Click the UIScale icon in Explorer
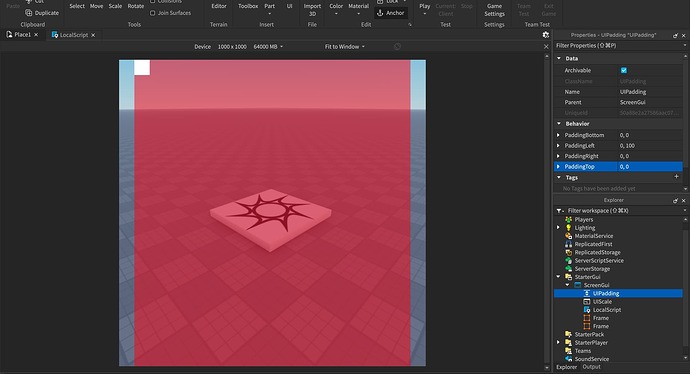The image size is (690, 374). pos(587,301)
